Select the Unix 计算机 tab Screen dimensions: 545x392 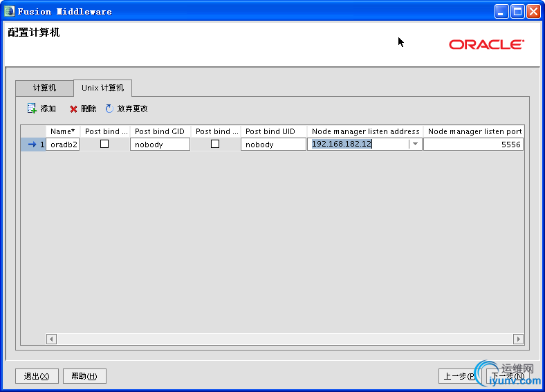point(102,88)
